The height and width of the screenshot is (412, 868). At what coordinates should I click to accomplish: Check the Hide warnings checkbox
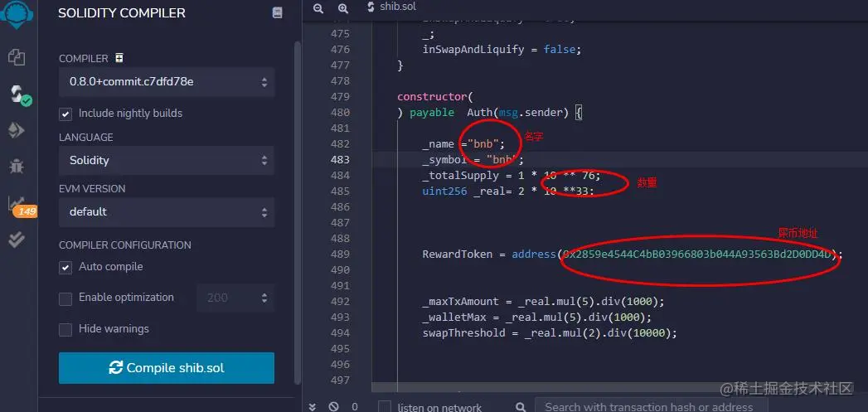[65, 330]
